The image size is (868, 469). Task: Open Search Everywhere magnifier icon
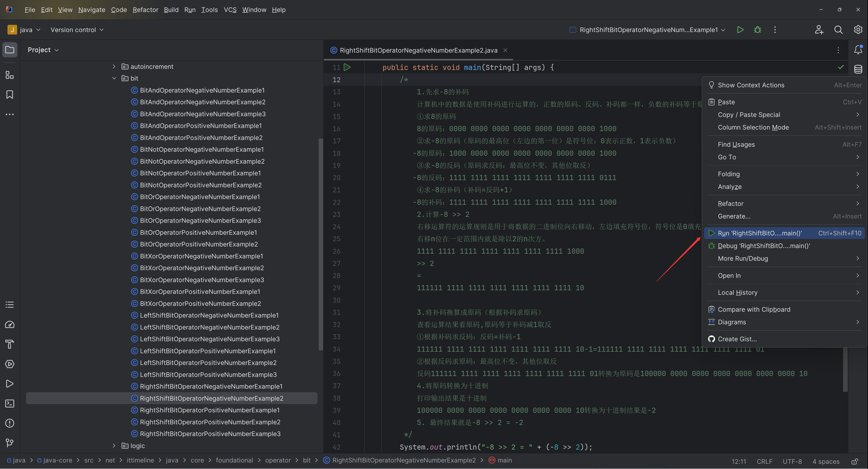(x=838, y=30)
